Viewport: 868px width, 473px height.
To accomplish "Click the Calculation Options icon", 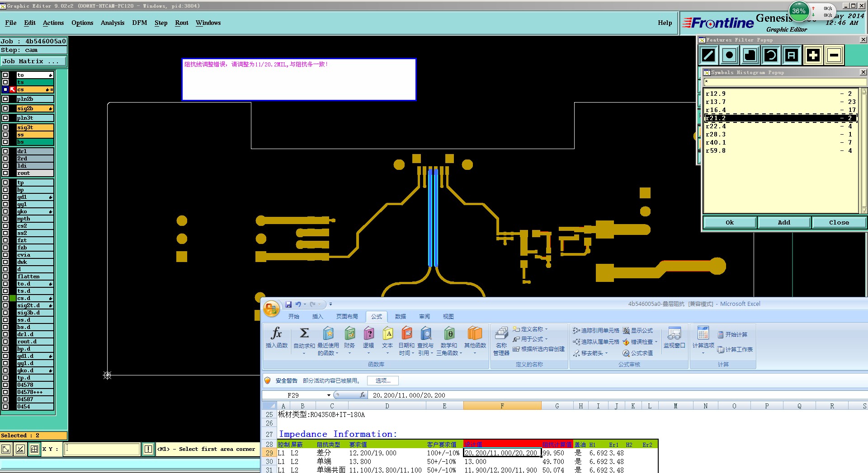I will (x=703, y=333).
